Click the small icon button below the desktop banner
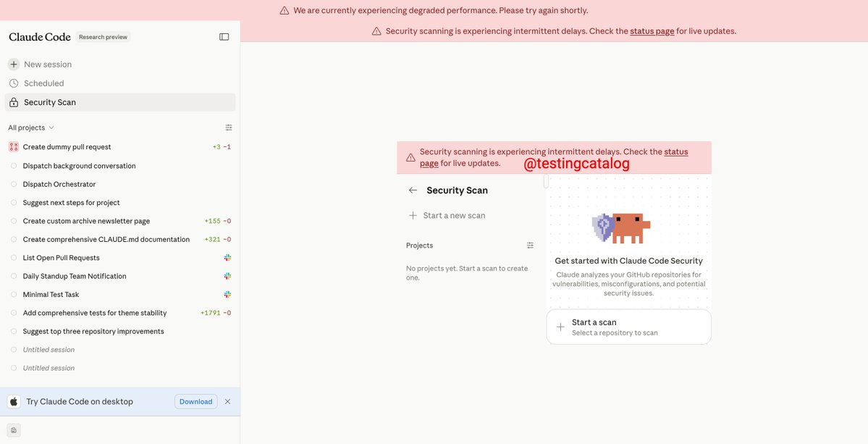 (x=14, y=430)
